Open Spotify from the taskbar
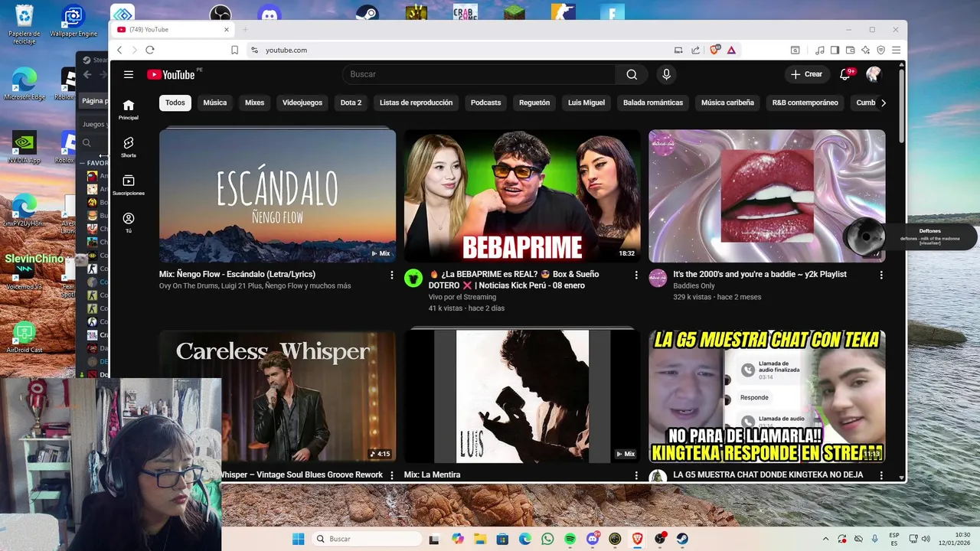The width and height of the screenshot is (980, 551). [x=570, y=539]
